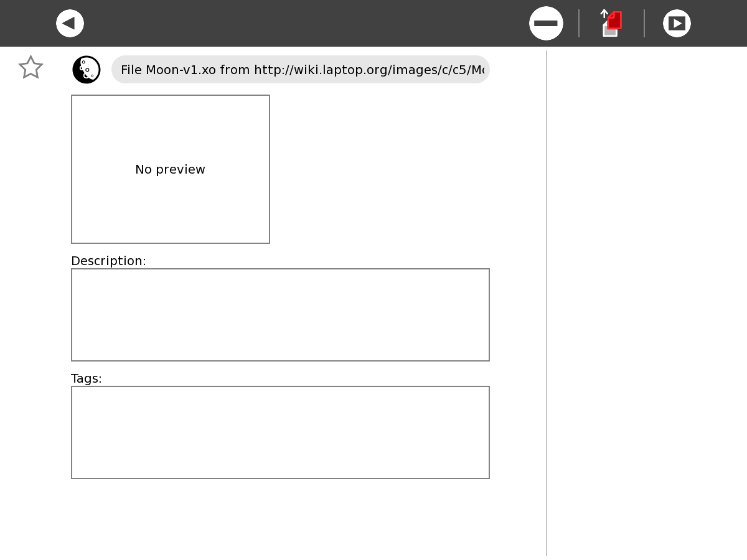Image resolution: width=747 pixels, height=560 pixels.
Task: Focus the Tags text box
Action: point(280,432)
